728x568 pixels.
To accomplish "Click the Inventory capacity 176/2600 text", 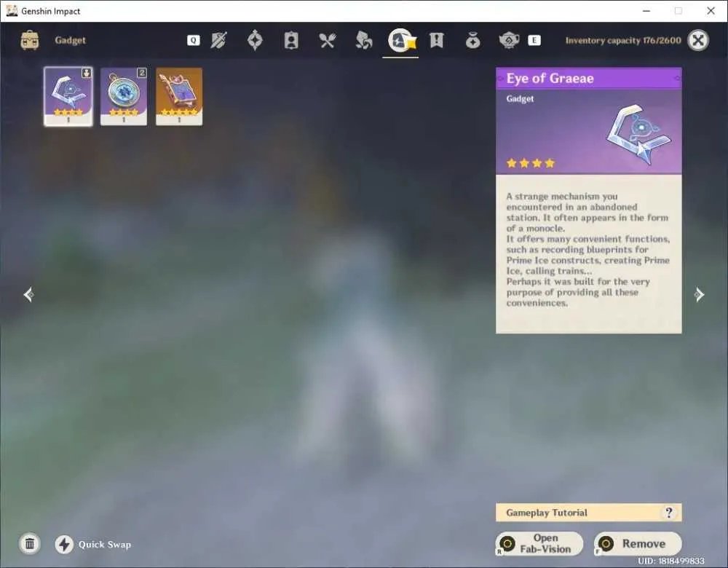I will click(x=623, y=40).
